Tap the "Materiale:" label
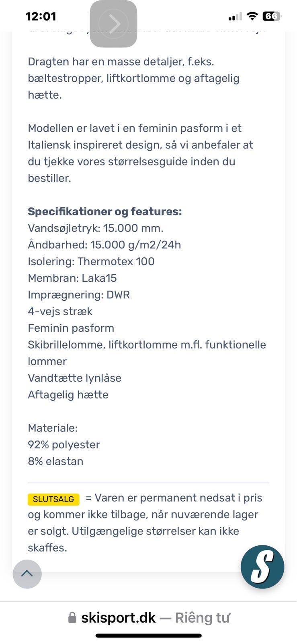Viewport: 297px width, 644px height. click(x=53, y=428)
